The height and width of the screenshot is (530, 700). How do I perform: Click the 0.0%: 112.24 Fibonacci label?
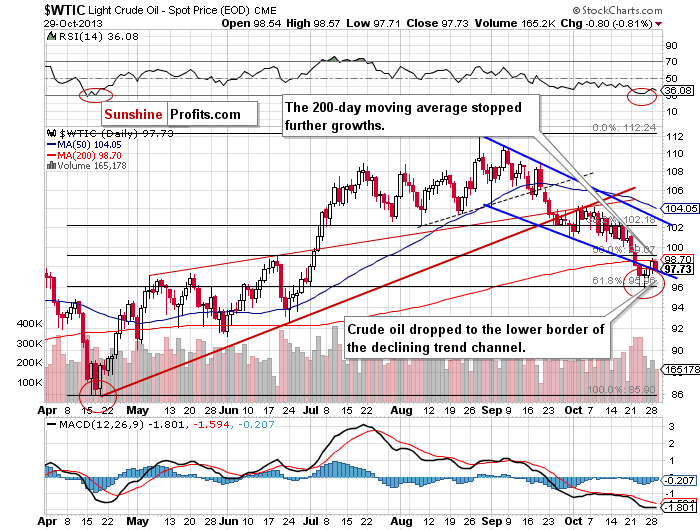tap(624, 128)
